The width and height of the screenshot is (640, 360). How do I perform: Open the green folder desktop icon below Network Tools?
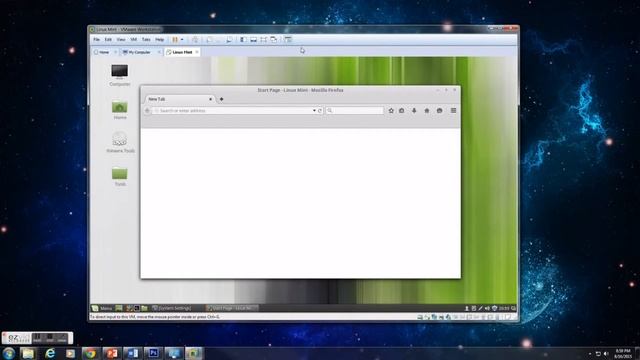[x=120, y=176]
